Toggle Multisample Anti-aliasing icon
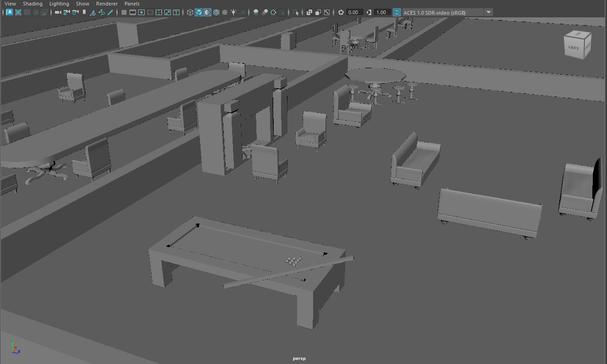 click(x=273, y=12)
